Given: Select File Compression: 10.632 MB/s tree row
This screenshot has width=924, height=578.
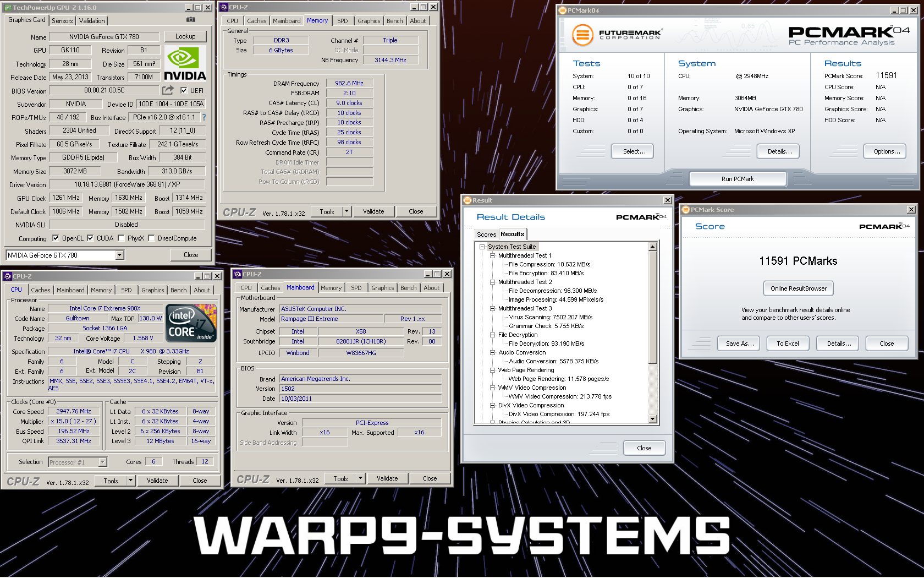Looking at the screenshot, I should 549,264.
